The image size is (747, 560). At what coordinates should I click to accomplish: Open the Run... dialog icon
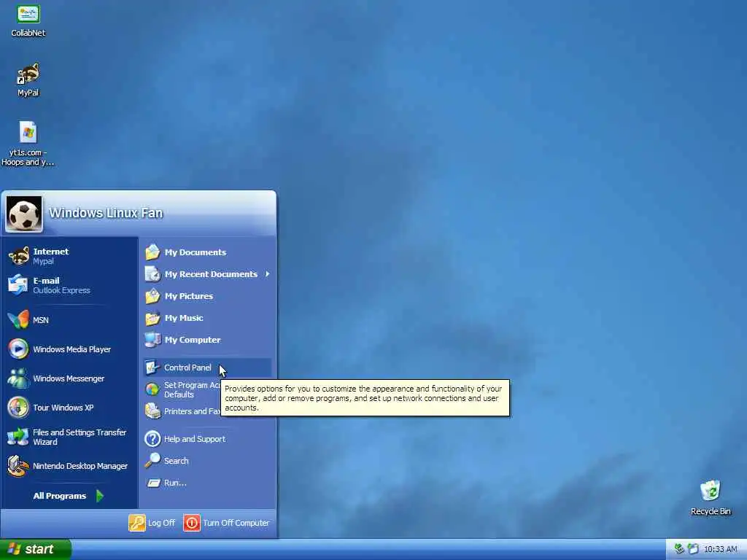(153, 483)
